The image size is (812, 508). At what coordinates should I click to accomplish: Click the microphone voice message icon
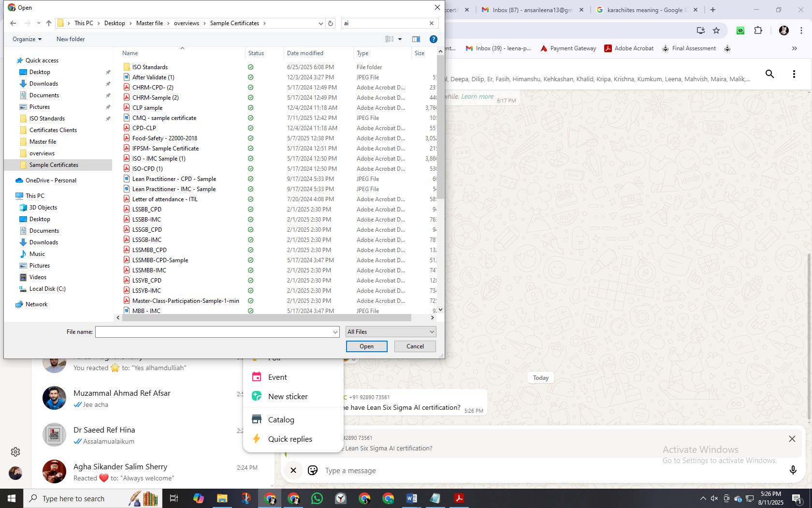[x=793, y=470]
